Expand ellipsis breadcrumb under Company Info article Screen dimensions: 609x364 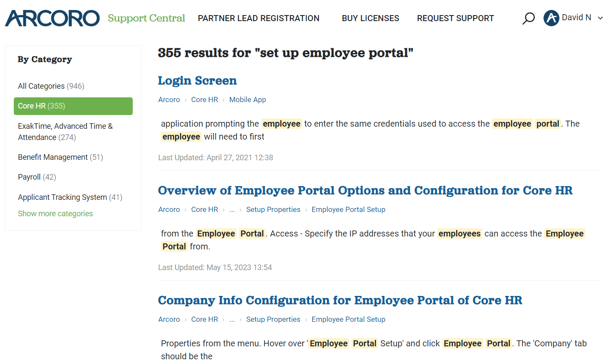click(232, 320)
